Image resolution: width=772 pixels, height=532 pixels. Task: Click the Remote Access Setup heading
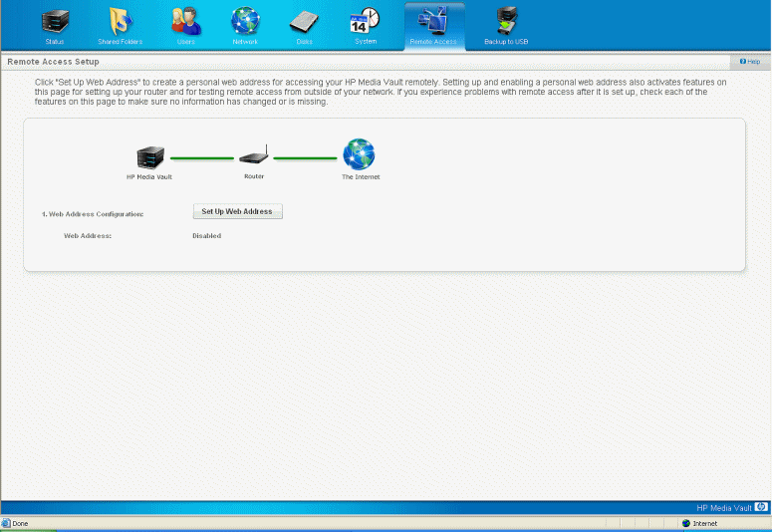[x=53, y=62]
